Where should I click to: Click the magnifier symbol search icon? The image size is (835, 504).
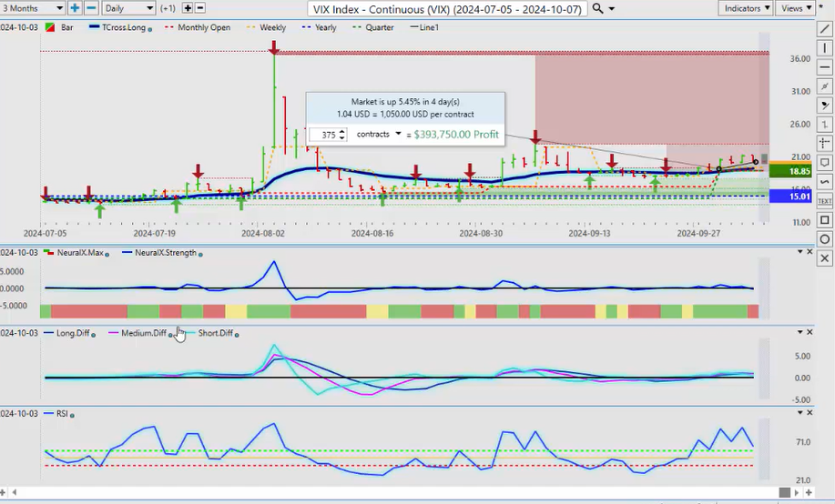coord(598,8)
